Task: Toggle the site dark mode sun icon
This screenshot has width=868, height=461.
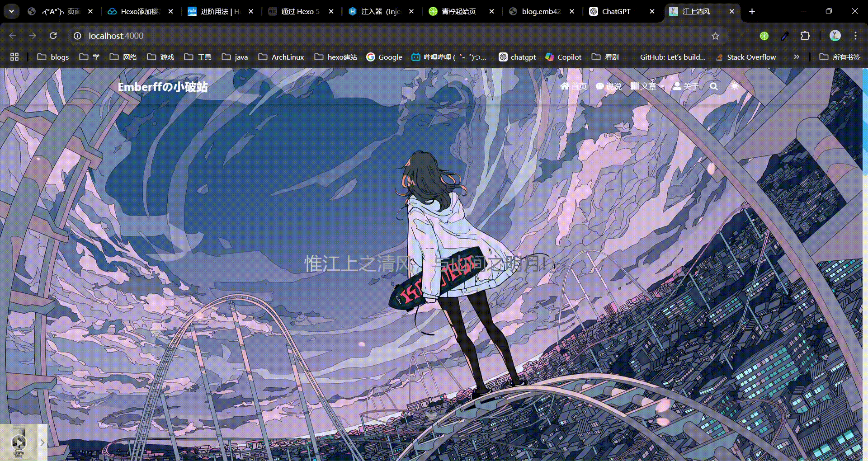Action: coord(735,86)
